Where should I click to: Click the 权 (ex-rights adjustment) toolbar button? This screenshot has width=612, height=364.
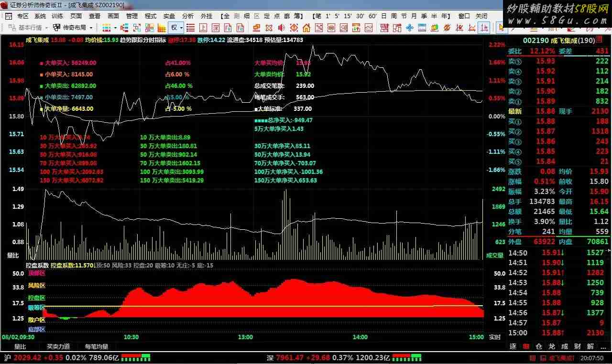coord(174,28)
